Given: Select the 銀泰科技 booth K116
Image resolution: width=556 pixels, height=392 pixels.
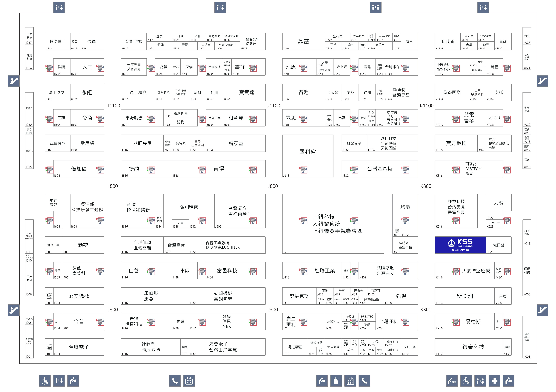Looking at the screenshot, I should [x=469, y=347].
